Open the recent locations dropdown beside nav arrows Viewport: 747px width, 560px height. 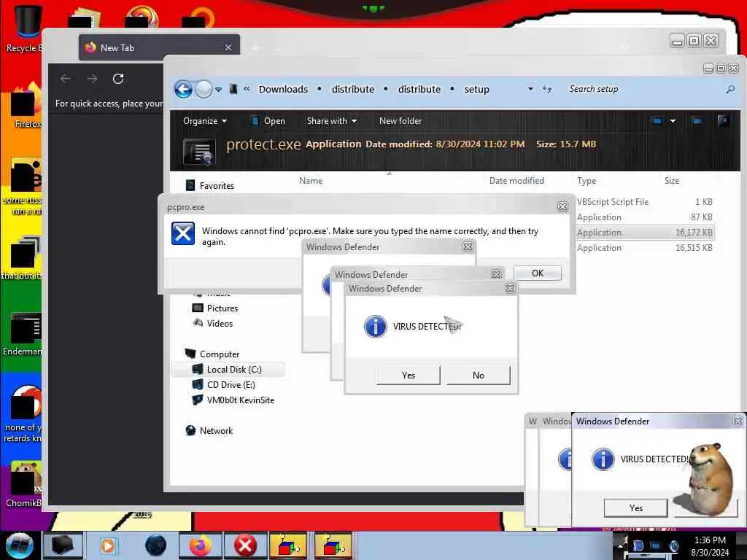click(218, 90)
